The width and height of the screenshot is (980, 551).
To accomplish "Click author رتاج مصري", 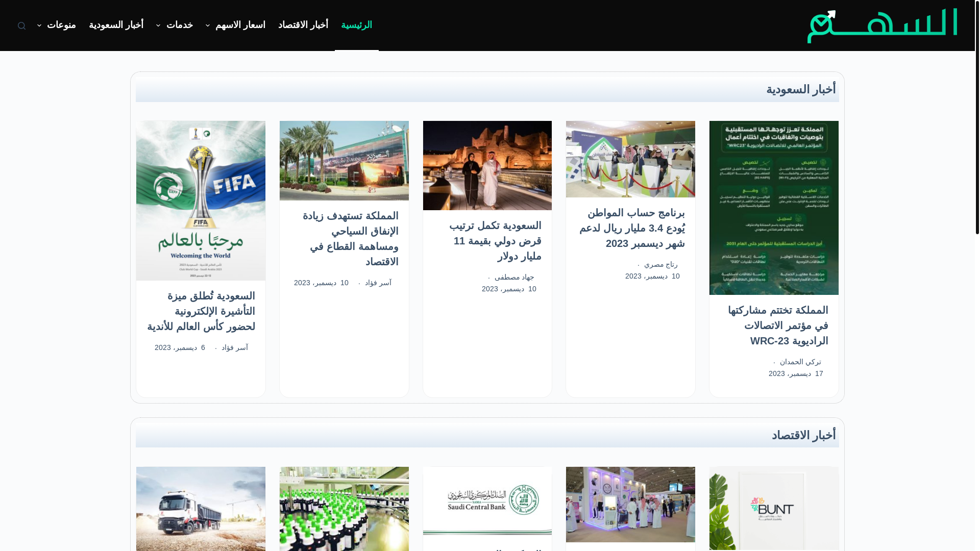I will 661,264.
